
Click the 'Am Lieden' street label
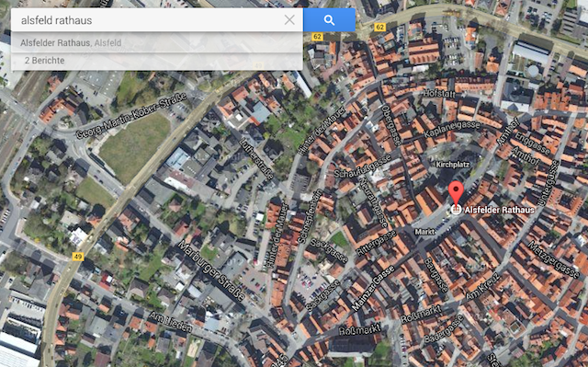(x=171, y=322)
